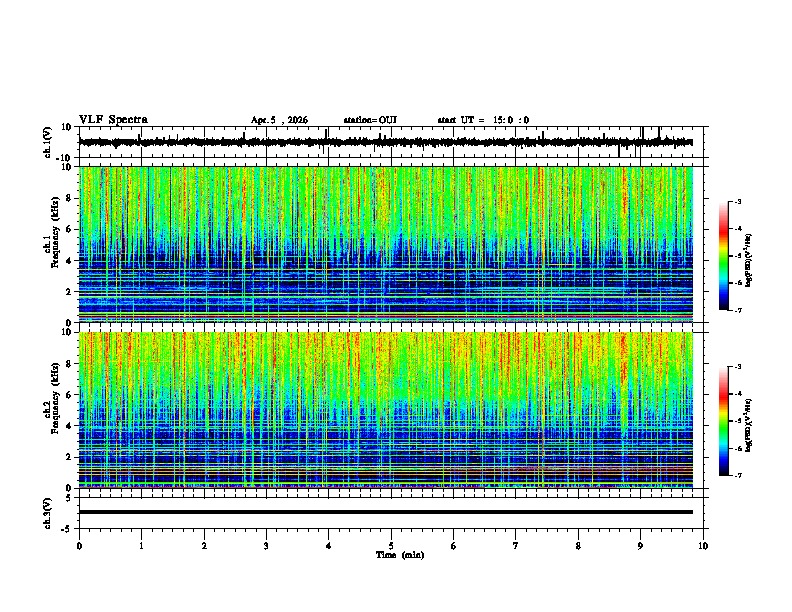Click the '8' tick on ch.1 frequency axis
792x612 pixels.
[x=69, y=198]
